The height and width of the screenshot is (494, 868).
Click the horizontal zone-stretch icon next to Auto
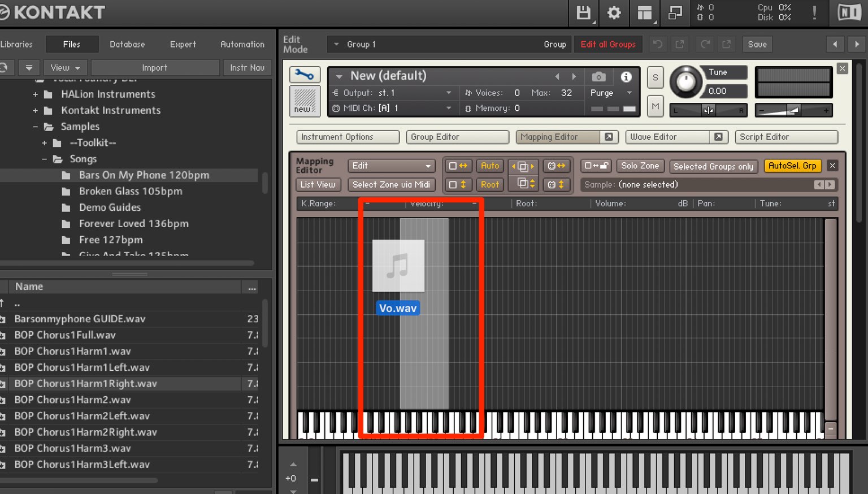[458, 166]
